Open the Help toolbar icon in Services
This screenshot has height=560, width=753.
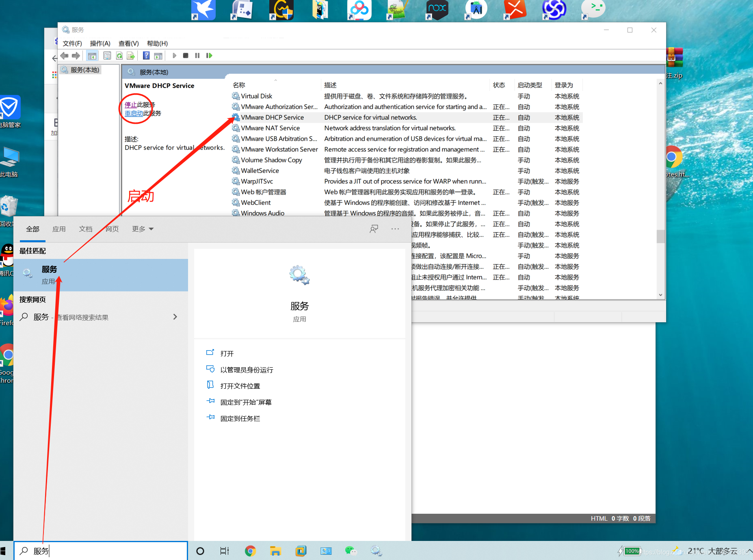point(146,56)
